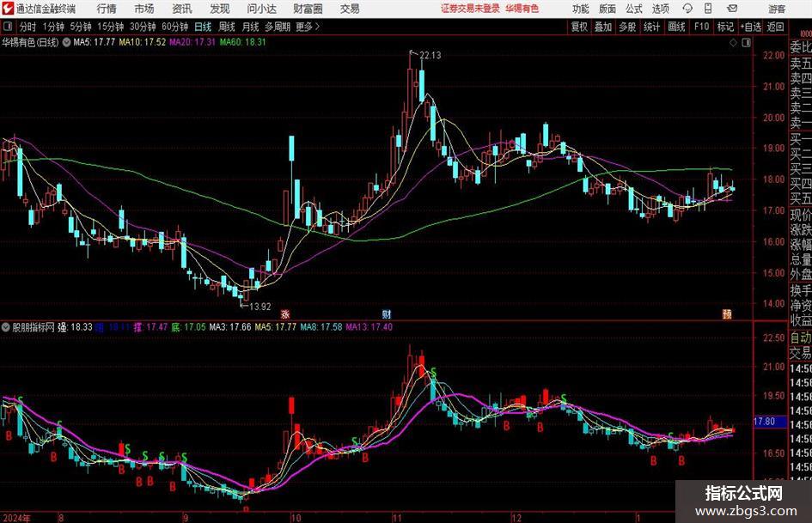
Task: Click the diamond icon at chart top right
Action: click(733, 43)
